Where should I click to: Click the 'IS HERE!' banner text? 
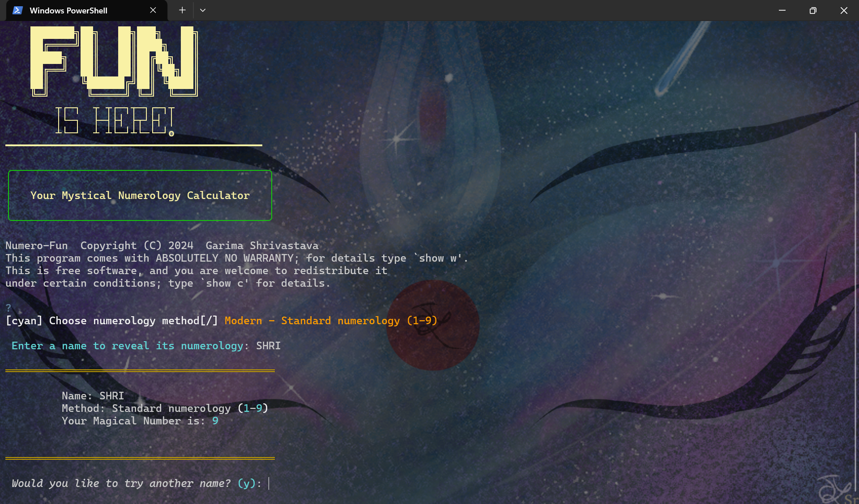click(x=115, y=121)
